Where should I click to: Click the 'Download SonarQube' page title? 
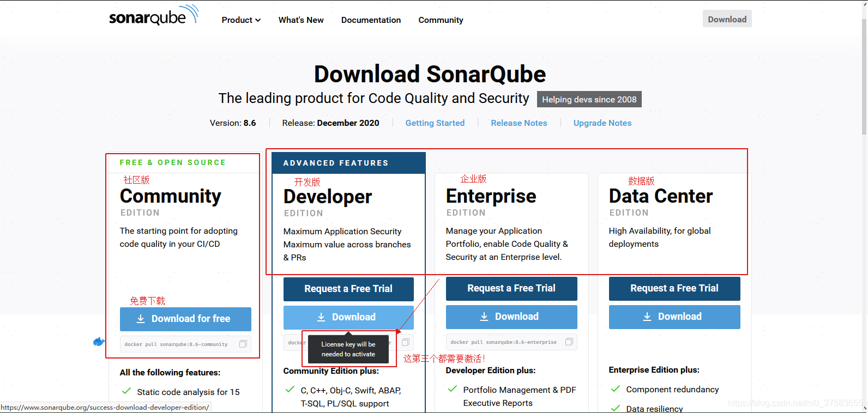point(430,74)
